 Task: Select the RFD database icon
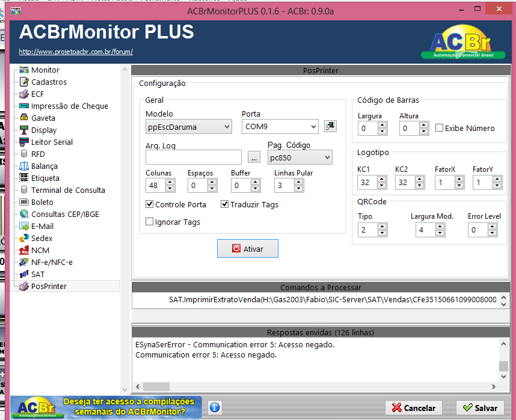coord(23,154)
